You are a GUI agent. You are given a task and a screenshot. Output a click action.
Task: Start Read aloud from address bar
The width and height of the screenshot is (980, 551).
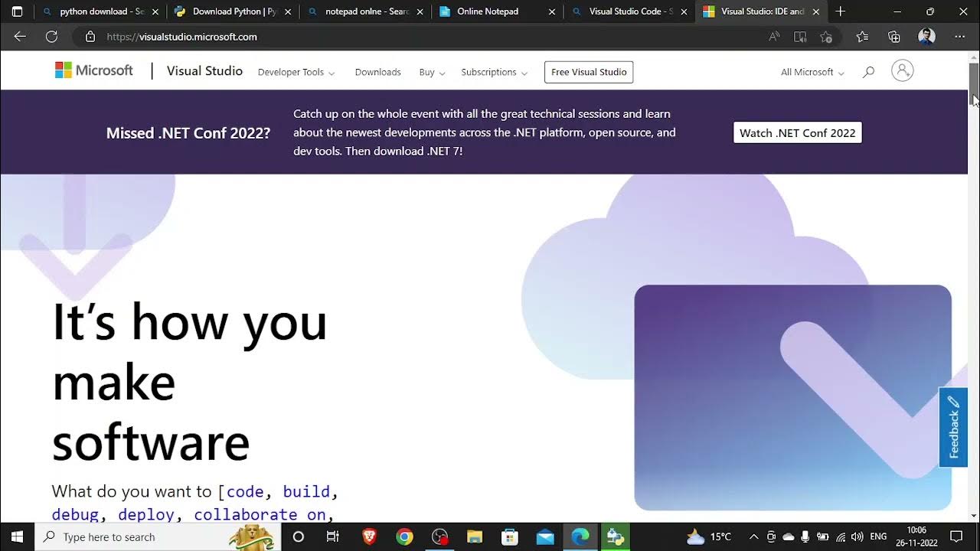774,37
